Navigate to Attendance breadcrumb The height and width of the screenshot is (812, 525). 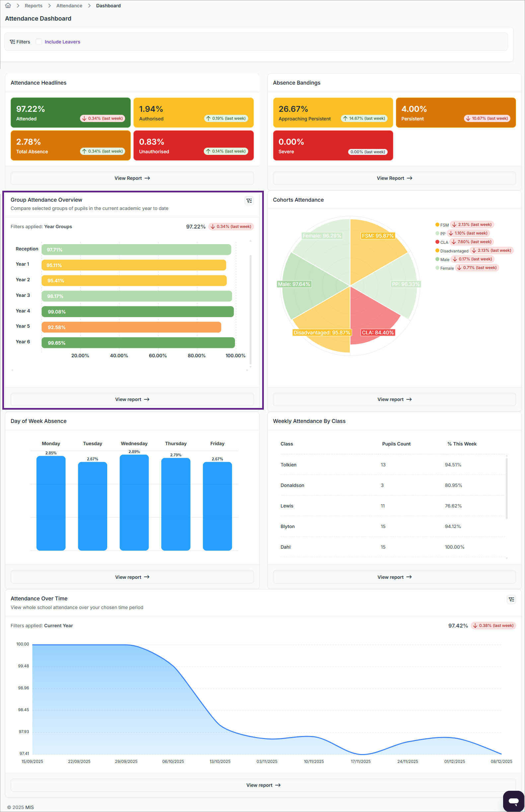point(69,6)
